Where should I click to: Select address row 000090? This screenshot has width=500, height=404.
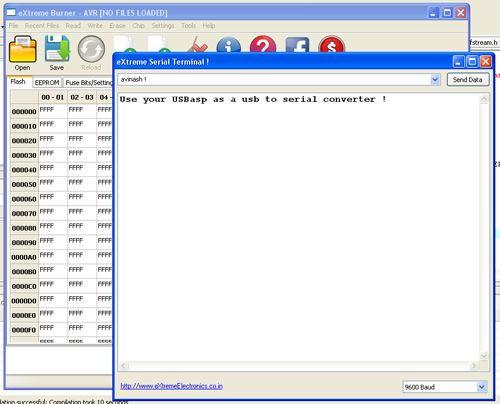point(24,243)
